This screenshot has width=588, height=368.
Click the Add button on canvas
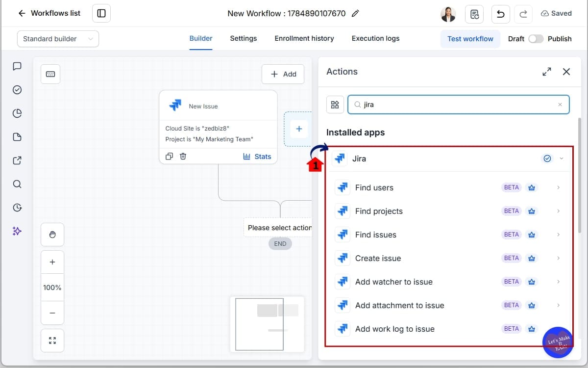[x=283, y=74]
